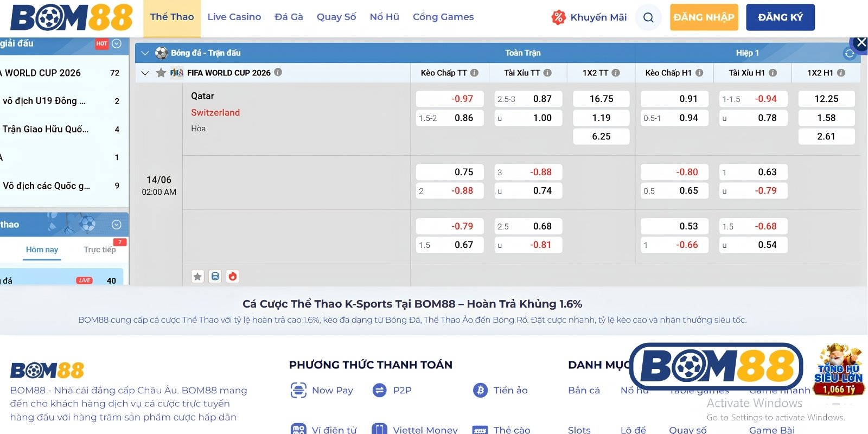Click the P2P payment icon
Image resolution: width=868 pixels, height=434 pixels.
coord(380,390)
